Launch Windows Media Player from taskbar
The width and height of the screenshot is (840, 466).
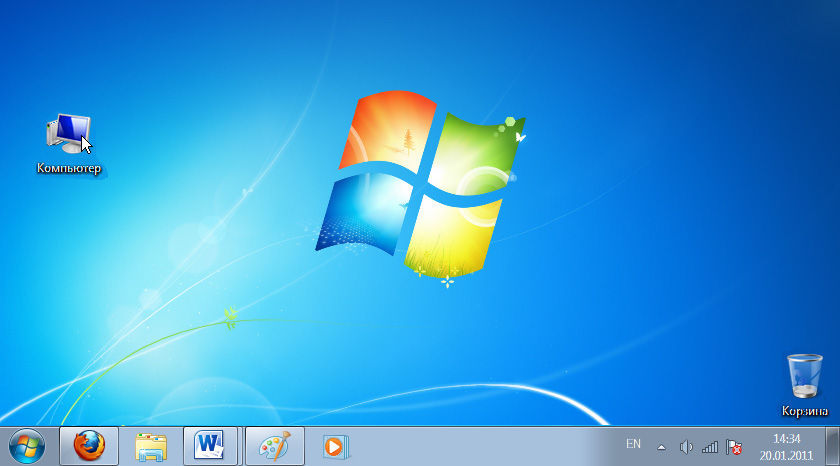(335, 446)
